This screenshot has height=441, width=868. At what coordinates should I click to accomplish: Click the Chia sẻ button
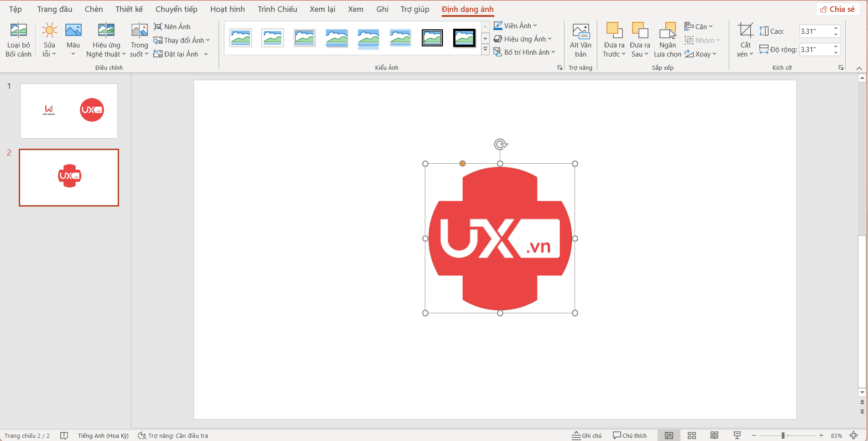(838, 9)
